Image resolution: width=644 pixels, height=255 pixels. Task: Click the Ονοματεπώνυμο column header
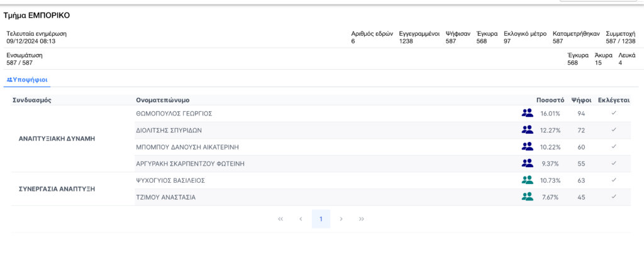pyautogui.click(x=163, y=100)
